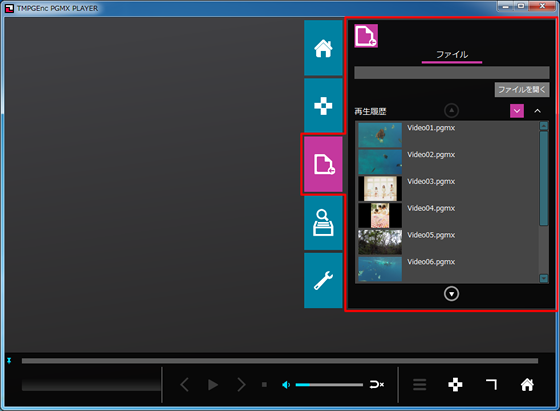This screenshot has width=560, height=411.
Task: Click the bottom bar home icon
Action: coord(527,385)
